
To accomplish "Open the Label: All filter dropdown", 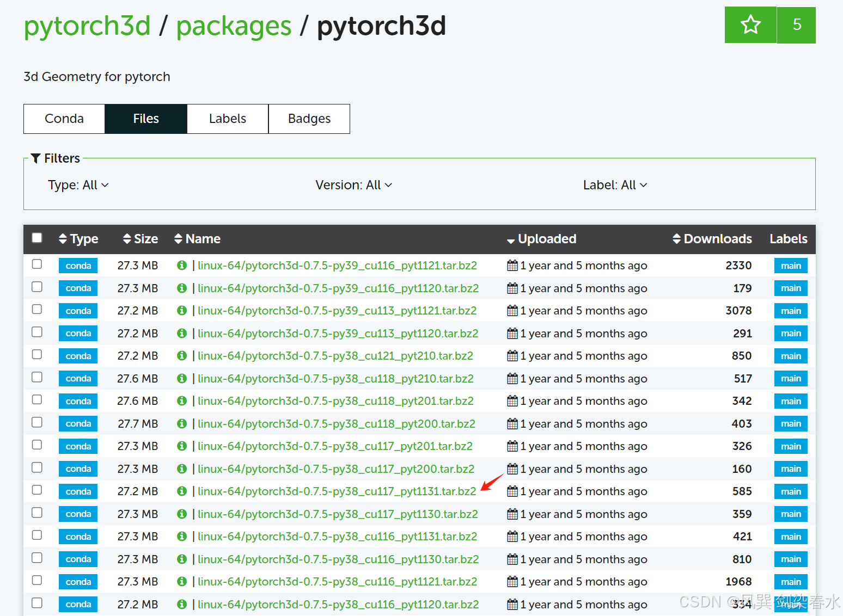I will [615, 185].
